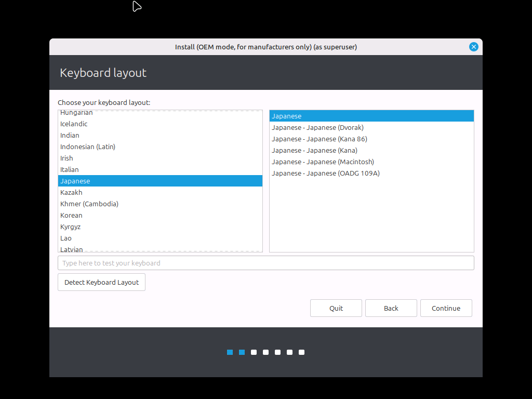Choose Kazakh keyboard layout
Screen dimensions: 532x399
click(x=71, y=192)
